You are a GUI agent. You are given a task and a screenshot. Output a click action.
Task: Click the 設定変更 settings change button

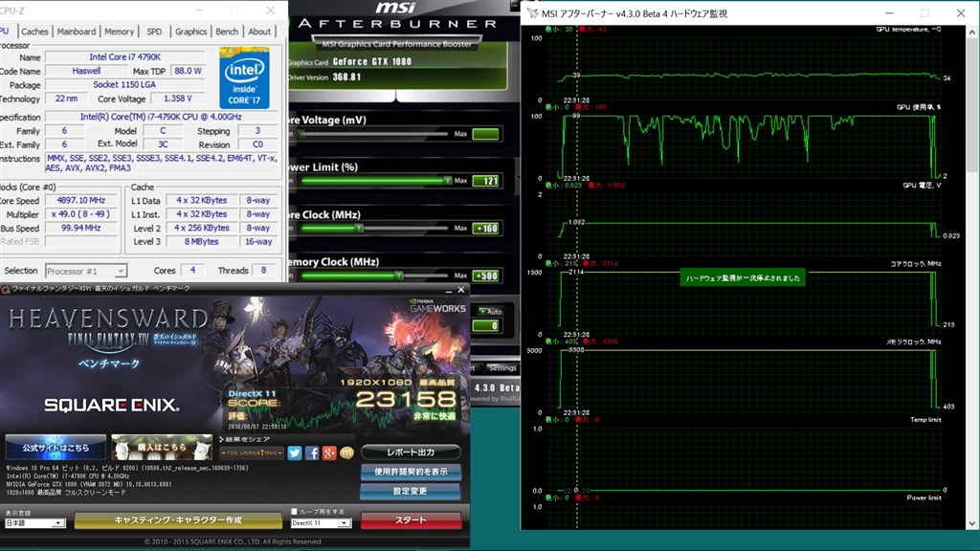click(411, 491)
